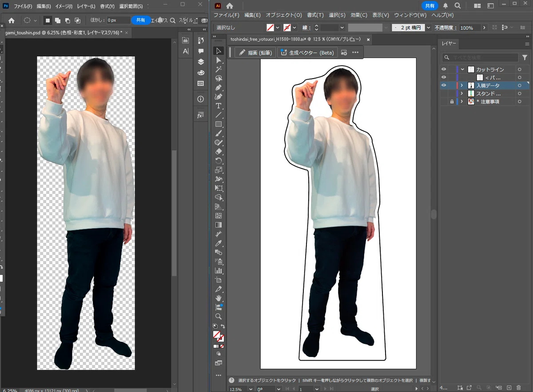Open the Photoshop layers panel icon
This screenshot has width=533, height=392.
[201, 62]
